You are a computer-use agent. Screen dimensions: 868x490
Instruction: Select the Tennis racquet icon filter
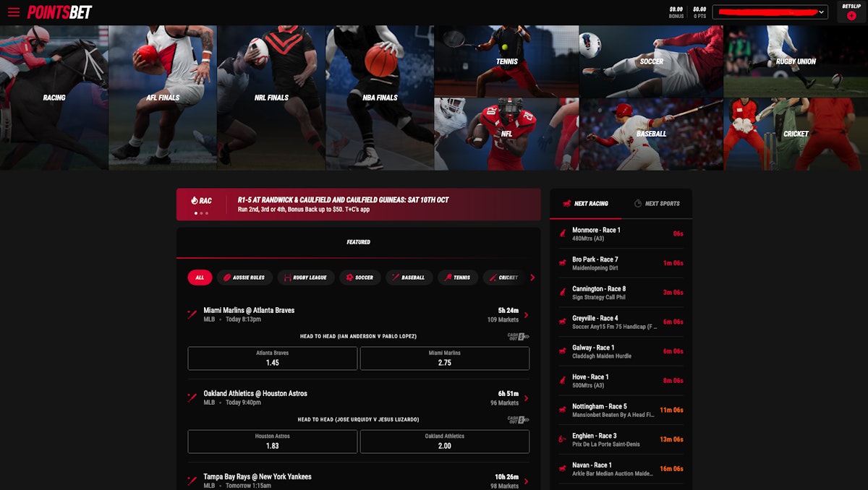(446, 278)
